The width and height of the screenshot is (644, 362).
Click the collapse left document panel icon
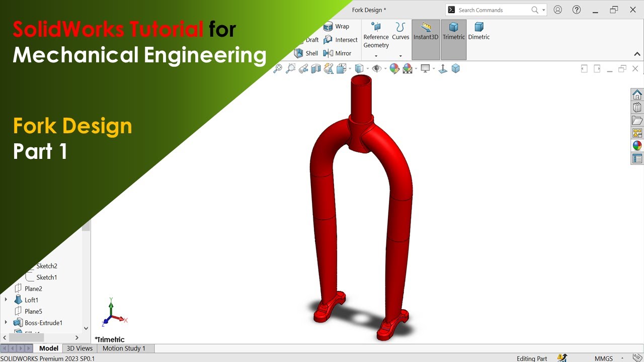(584, 69)
